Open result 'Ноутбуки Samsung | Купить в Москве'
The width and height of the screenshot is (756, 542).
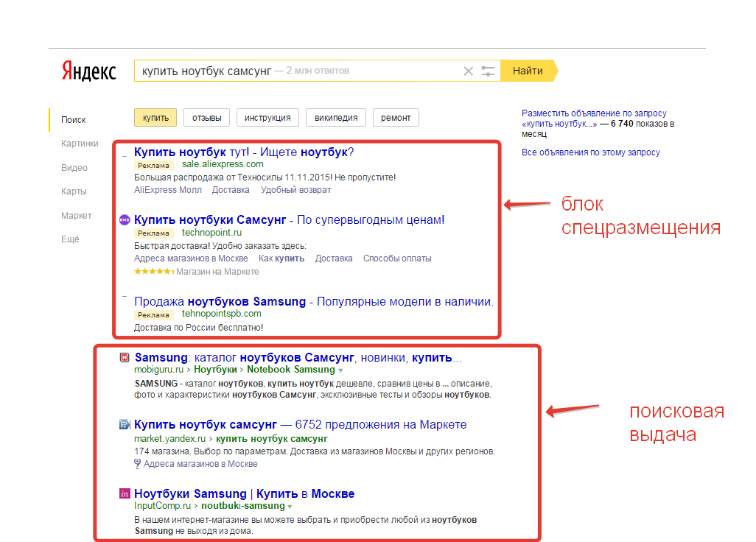click(x=245, y=493)
